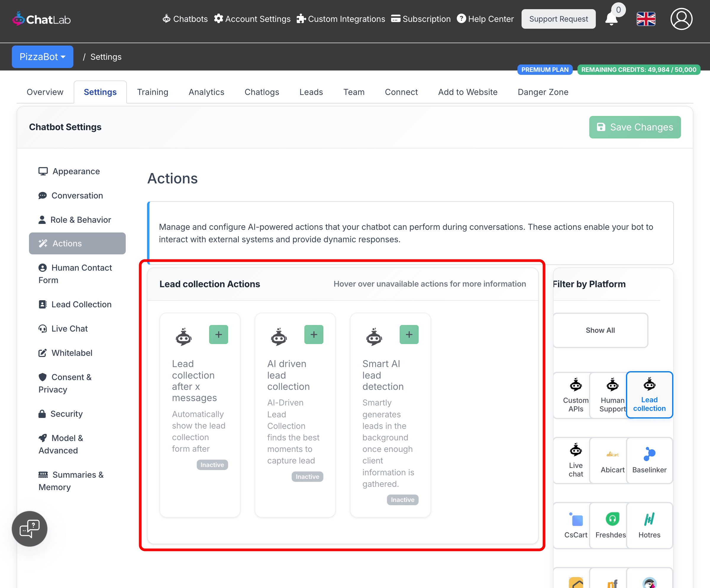Select the CsCart platform filter
Image resolution: width=710 pixels, height=588 pixels.
pyautogui.click(x=575, y=525)
